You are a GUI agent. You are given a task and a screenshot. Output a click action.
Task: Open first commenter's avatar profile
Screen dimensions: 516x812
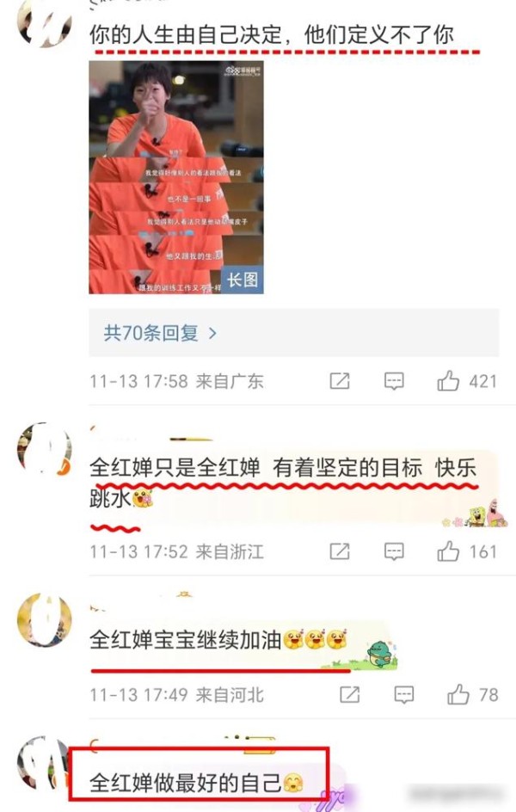coord(45,25)
